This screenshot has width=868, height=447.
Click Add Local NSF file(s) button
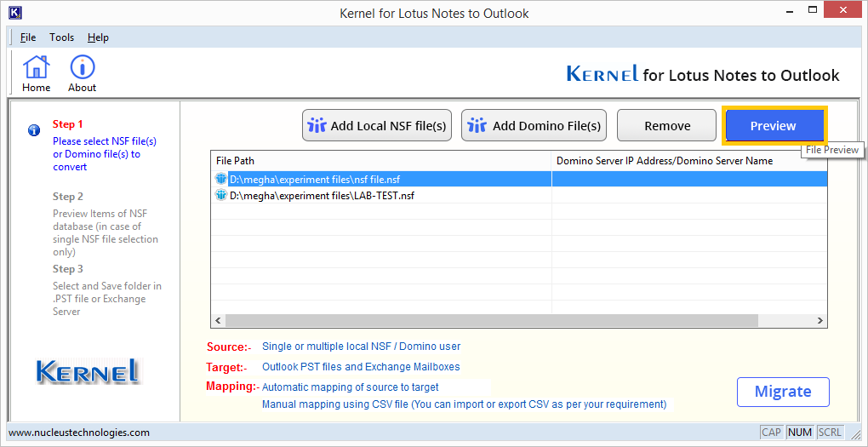(x=377, y=125)
